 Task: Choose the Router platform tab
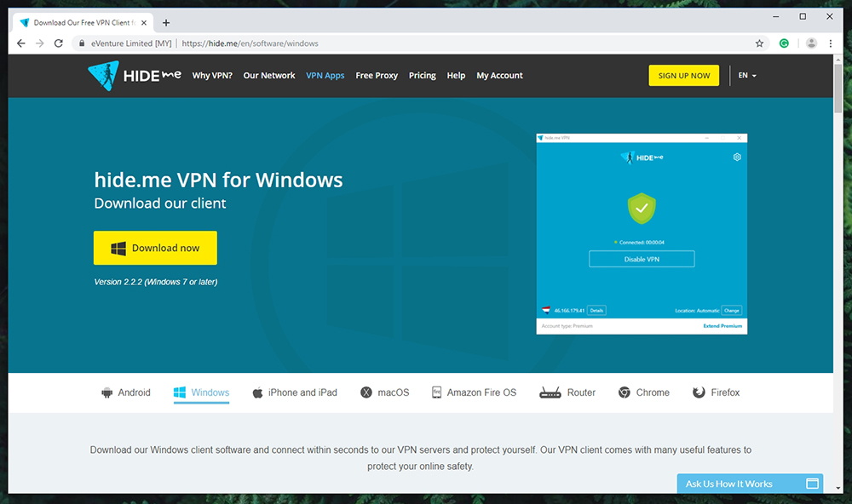tap(567, 392)
